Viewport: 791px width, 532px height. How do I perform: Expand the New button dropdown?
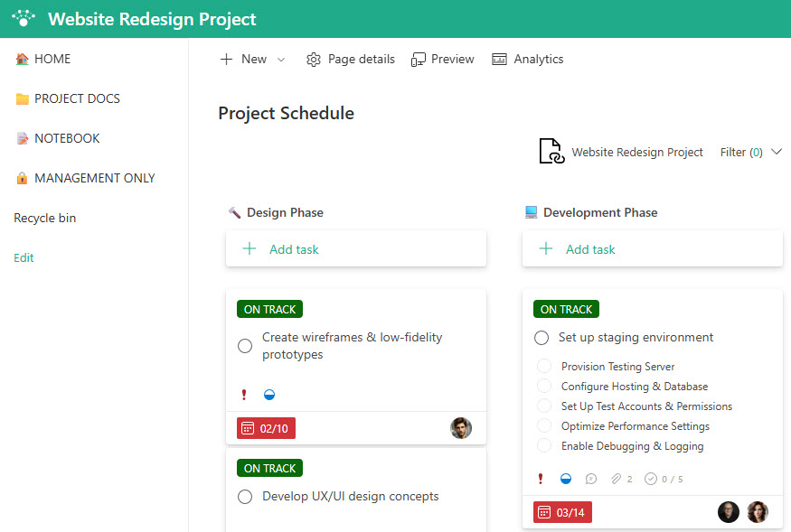pos(280,59)
